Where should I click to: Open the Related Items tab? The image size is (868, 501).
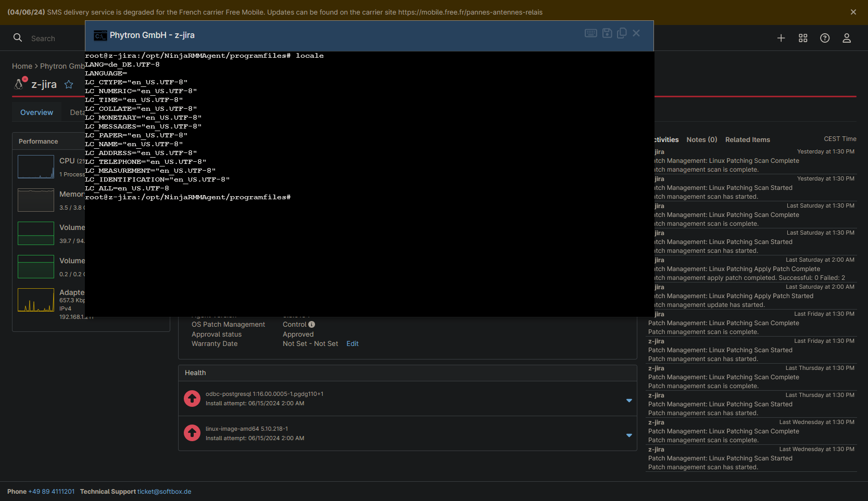click(x=747, y=139)
